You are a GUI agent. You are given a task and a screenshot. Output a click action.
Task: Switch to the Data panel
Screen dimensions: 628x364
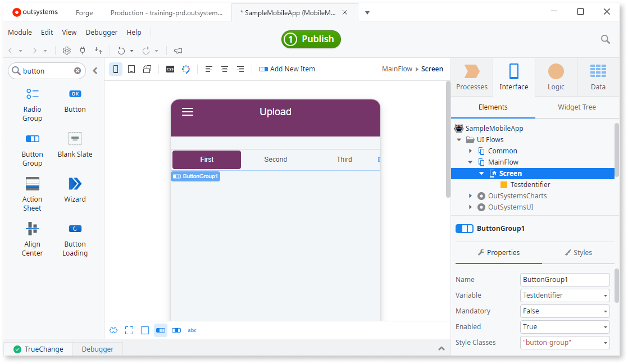point(598,76)
